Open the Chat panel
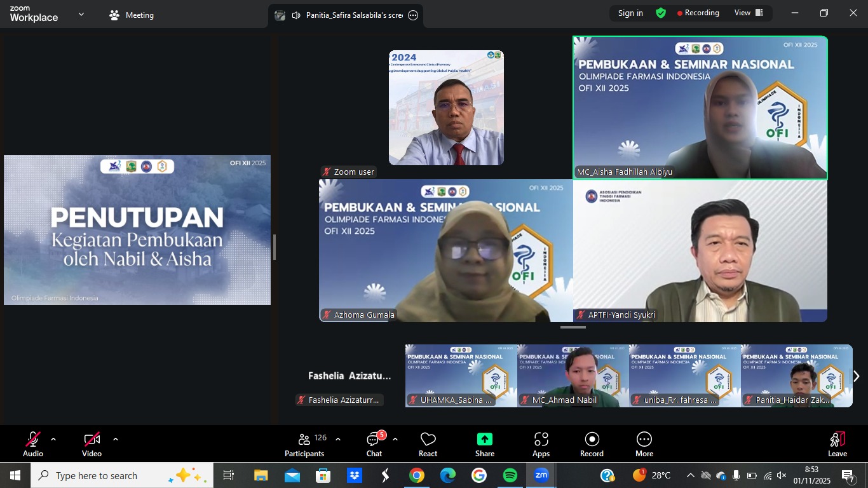The height and width of the screenshot is (488, 868). pos(374,444)
